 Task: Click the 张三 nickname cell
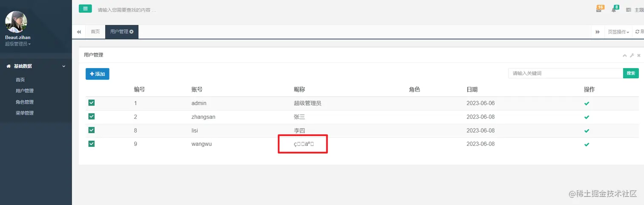299,117
